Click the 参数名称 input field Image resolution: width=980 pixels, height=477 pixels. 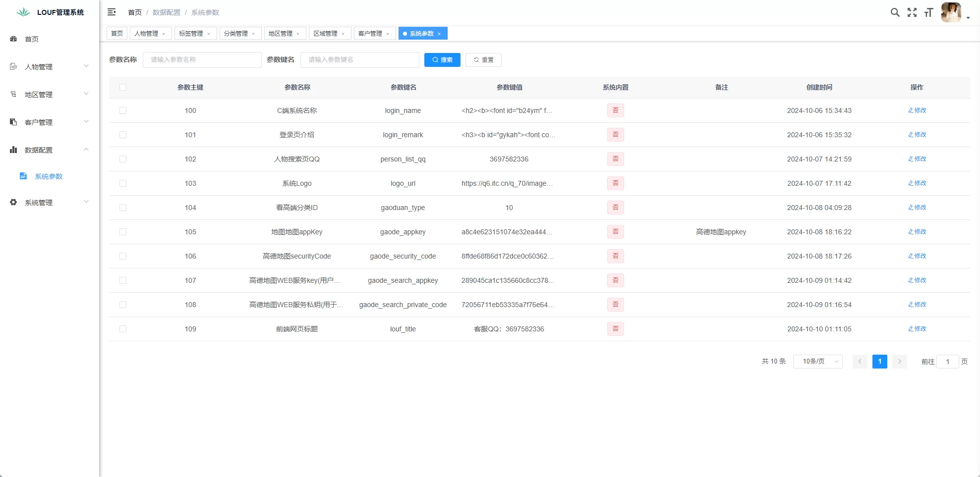point(202,59)
